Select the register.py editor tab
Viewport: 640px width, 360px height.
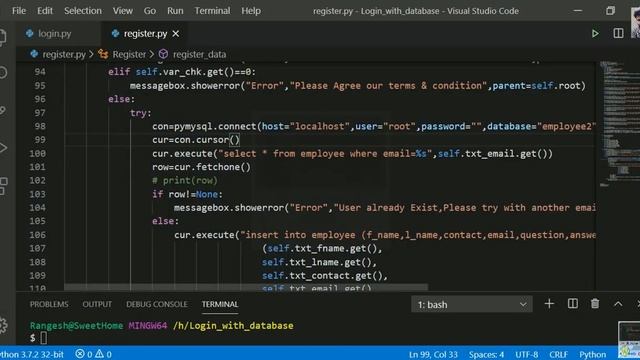145,34
